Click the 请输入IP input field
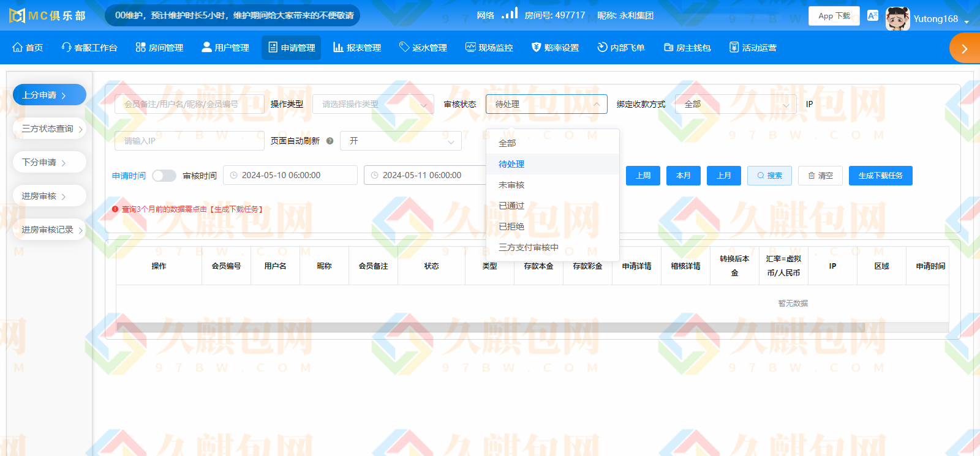Screen dimensions: 980x456 [189, 141]
